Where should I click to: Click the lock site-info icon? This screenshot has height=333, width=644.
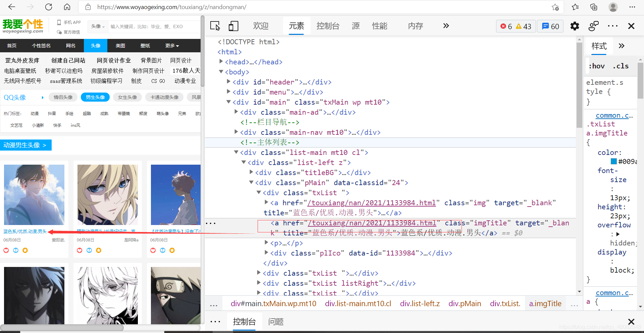(88, 7)
